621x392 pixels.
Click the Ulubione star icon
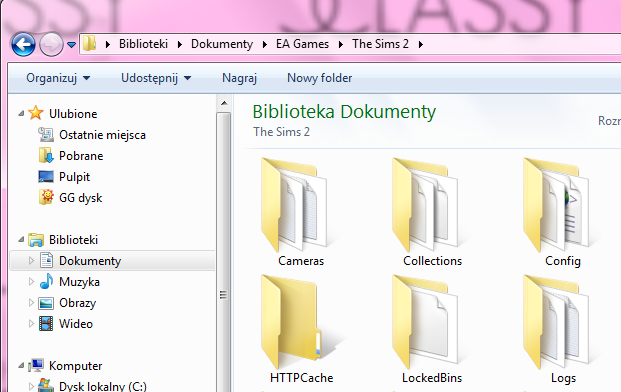point(36,113)
